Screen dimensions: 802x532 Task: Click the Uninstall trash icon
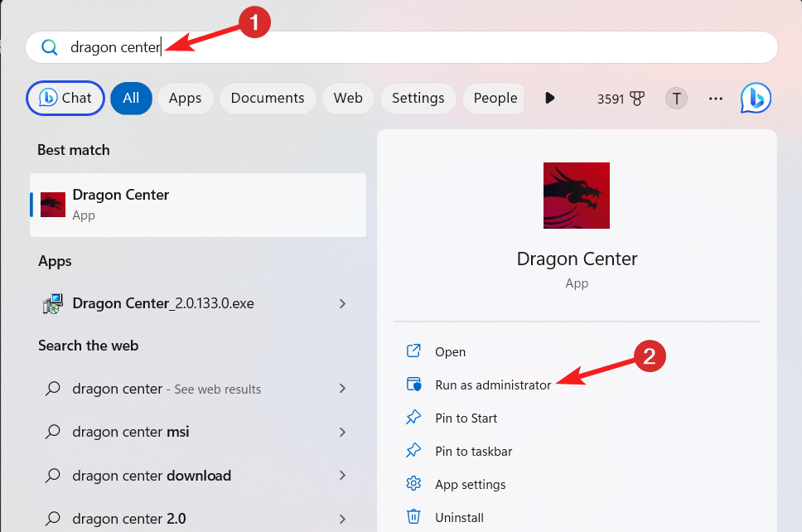click(413, 516)
